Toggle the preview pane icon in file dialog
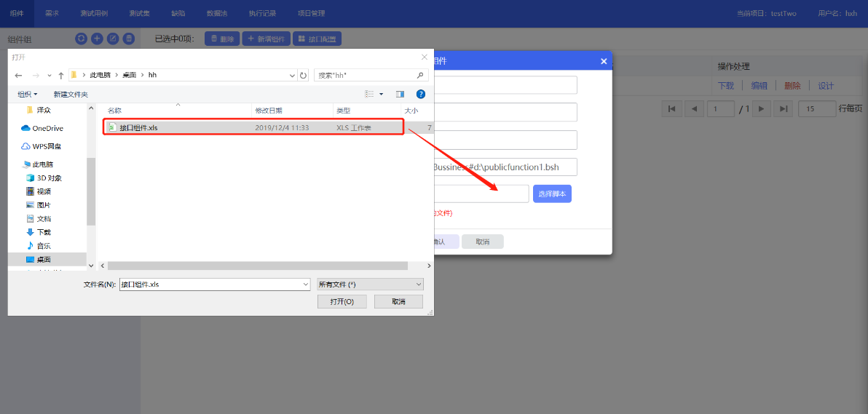 click(400, 94)
